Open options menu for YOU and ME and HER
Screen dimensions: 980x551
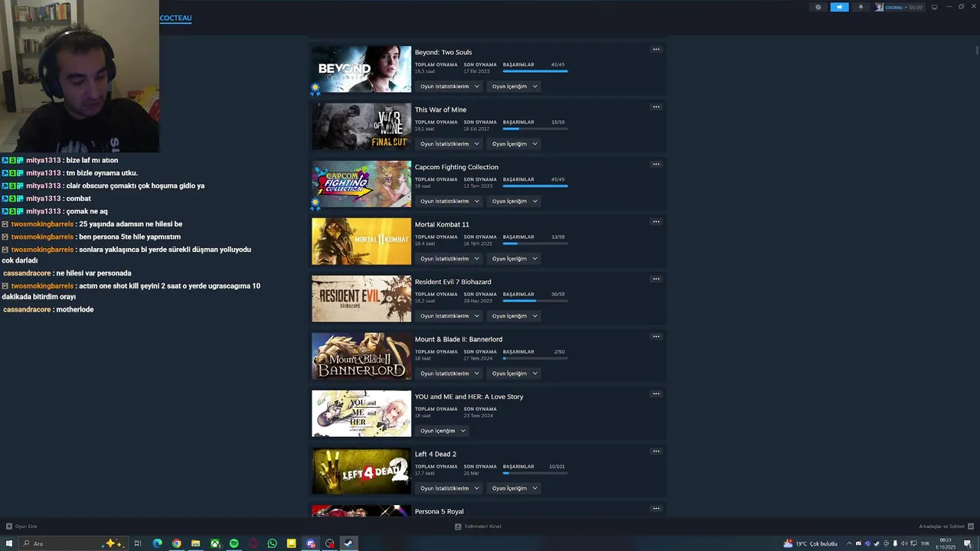656,393
